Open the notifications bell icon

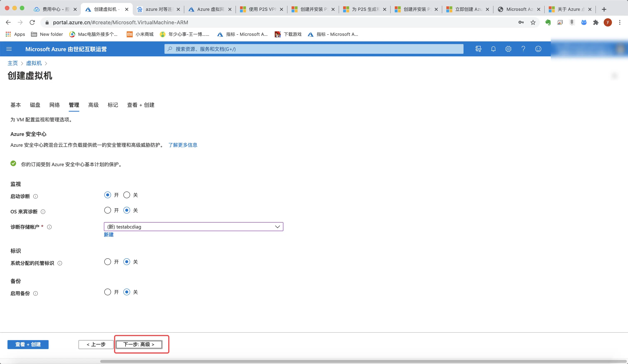click(x=493, y=49)
